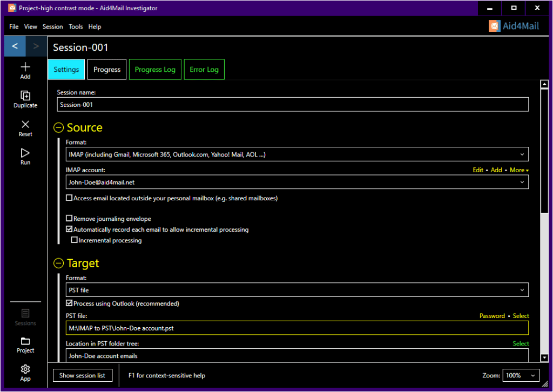Minimize the Aid4Mail window
This screenshot has height=392, width=553.
click(x=489, y=8)
